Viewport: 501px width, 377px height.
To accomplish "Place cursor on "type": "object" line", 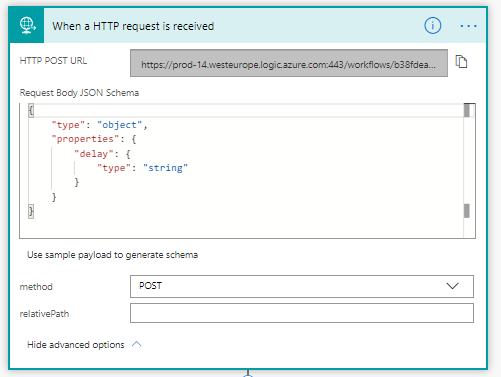I will pos(99,125).
